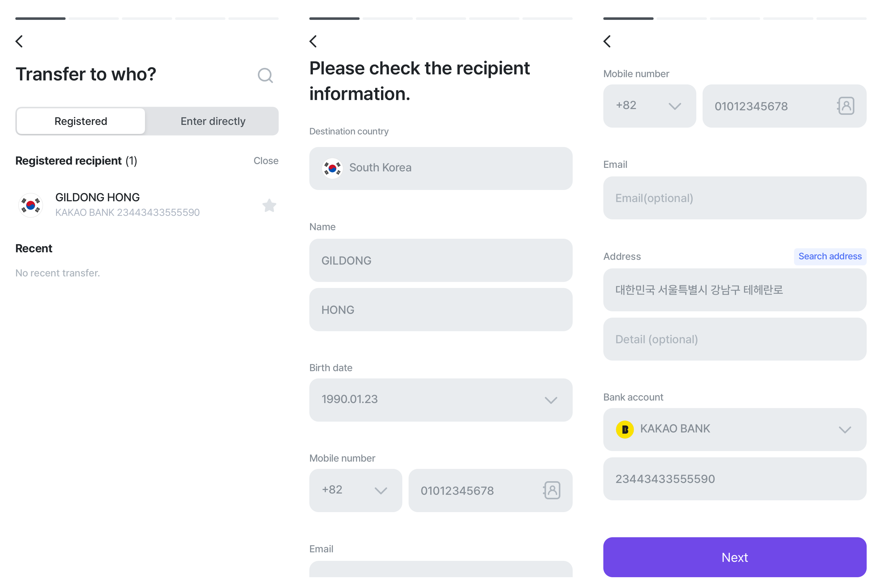Click the yellow Kakao Bank logo icon
Image resolution: width=882 pixels, height=588 pixels.
(625, 429)
